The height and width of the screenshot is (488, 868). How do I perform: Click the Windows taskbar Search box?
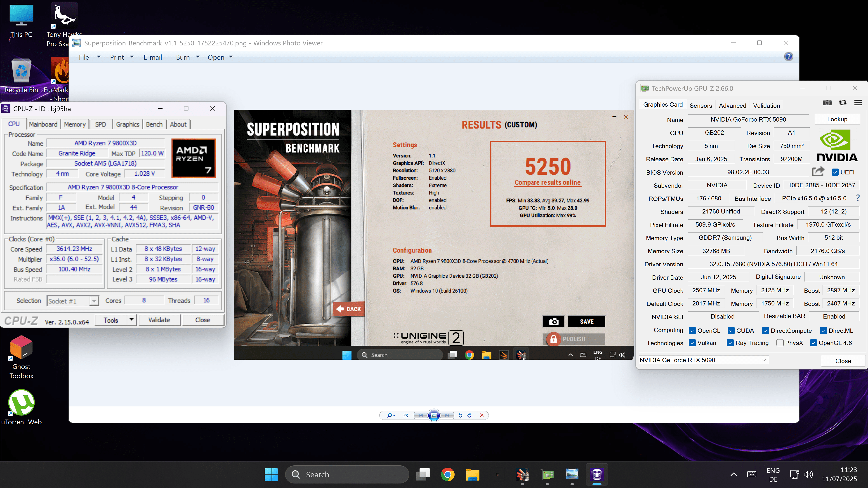347,474
